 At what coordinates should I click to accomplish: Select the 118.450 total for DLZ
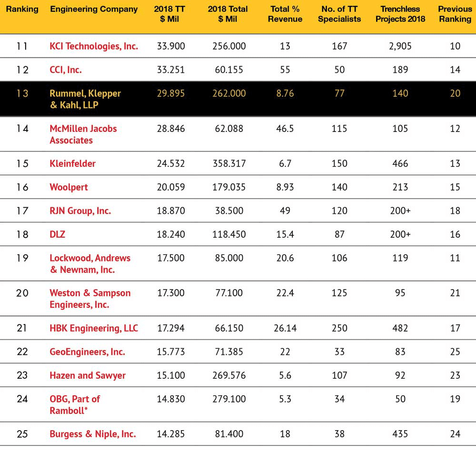point(229,234)
